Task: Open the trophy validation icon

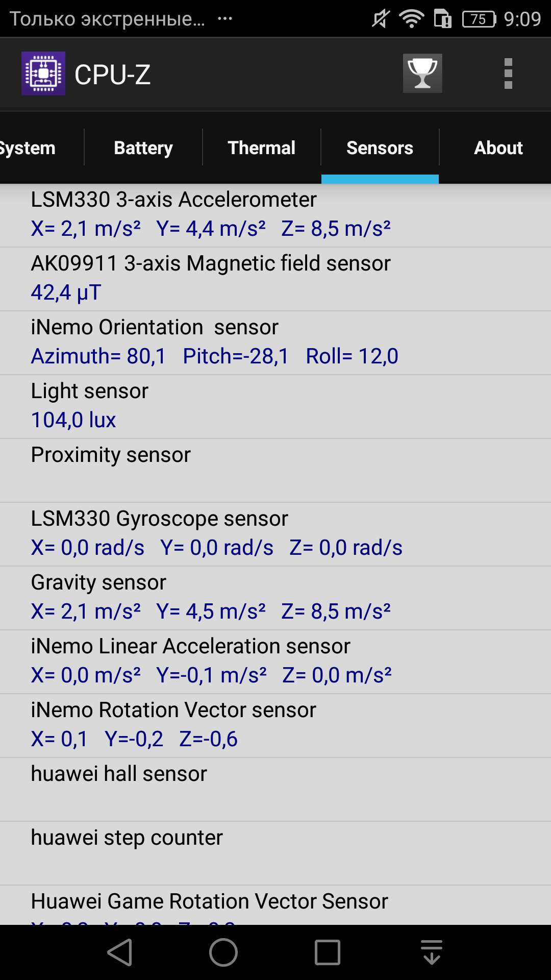Action: [422, 73]
